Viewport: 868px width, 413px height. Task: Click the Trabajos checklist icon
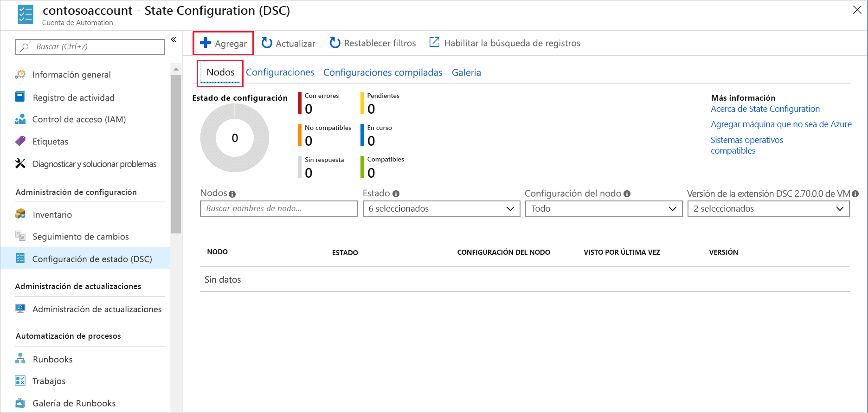coord(20,381)
